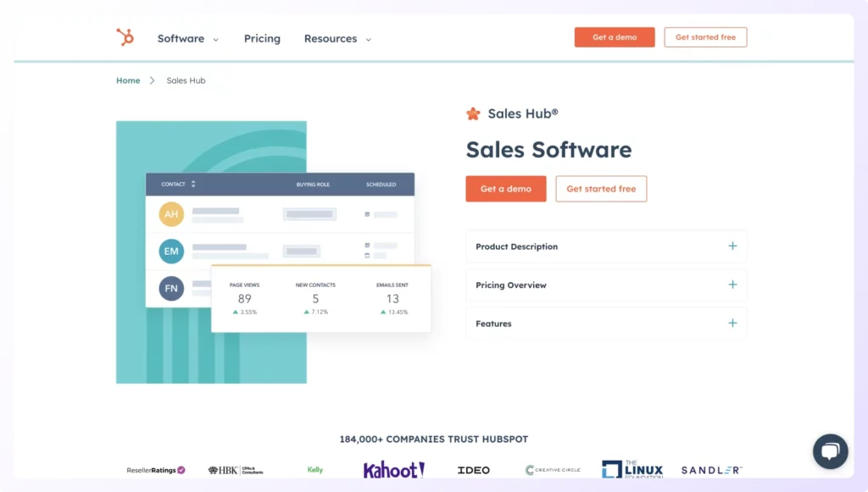Click the Sales Hub flower icon
868x492 pixels.
point(473,113)
